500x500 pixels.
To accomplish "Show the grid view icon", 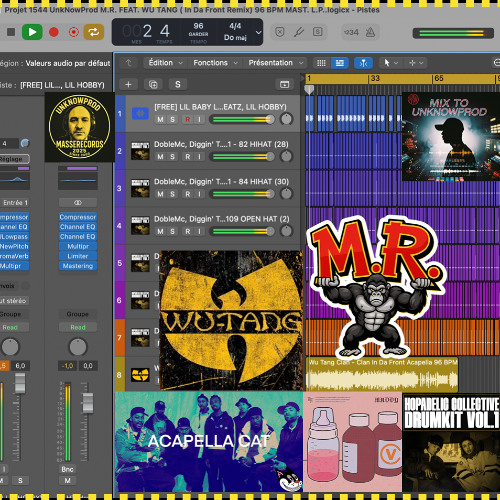I will pos(321,63).
